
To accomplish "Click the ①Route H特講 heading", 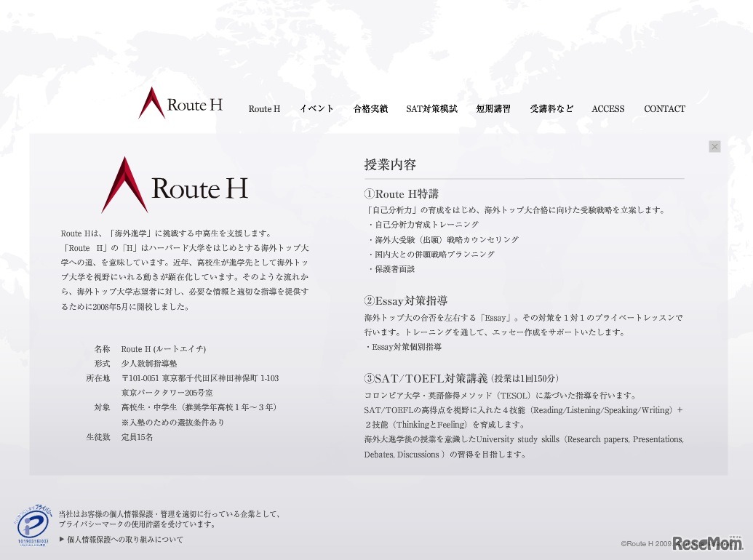I will point(402,194).
